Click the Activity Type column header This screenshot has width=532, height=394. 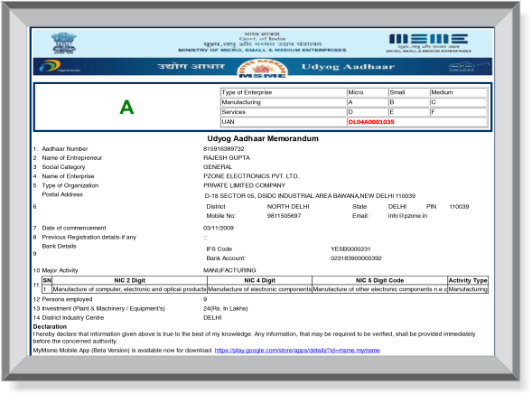point(468,280)
